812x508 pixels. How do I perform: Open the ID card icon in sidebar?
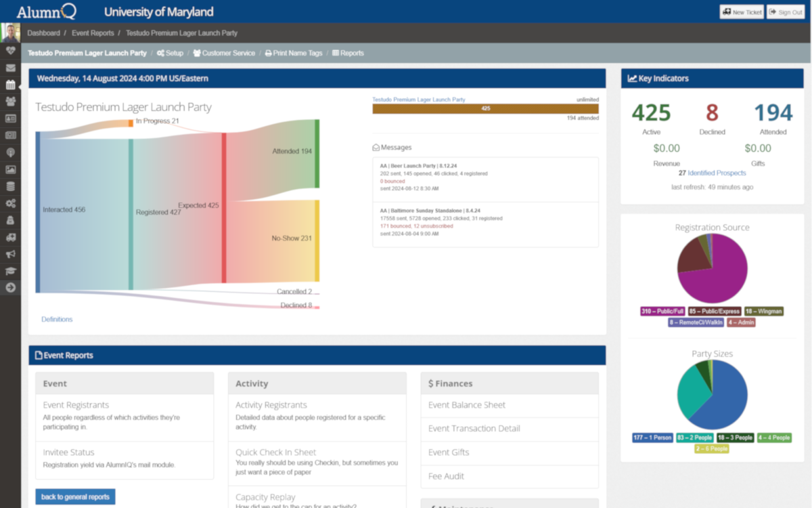point(10,119)
